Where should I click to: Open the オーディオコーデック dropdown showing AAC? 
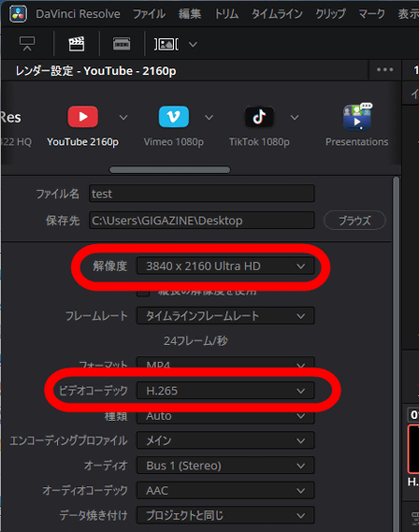[225, 490]
